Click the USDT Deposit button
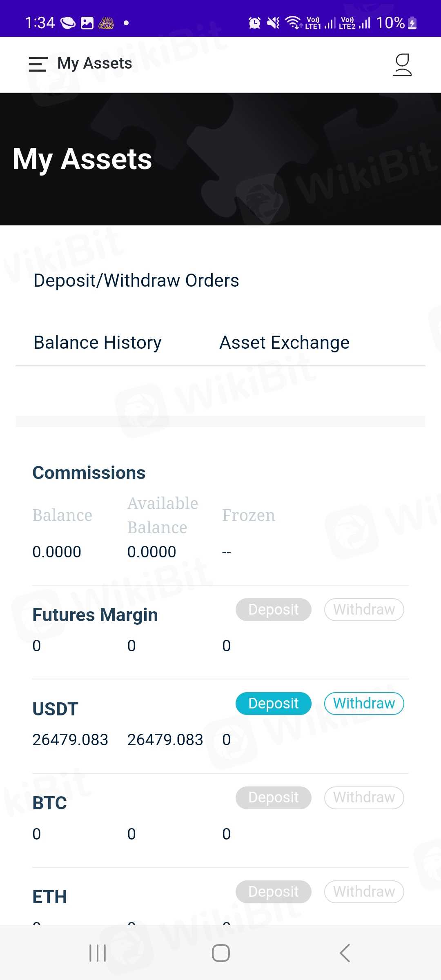441x980 pixels. coord(273,704)
